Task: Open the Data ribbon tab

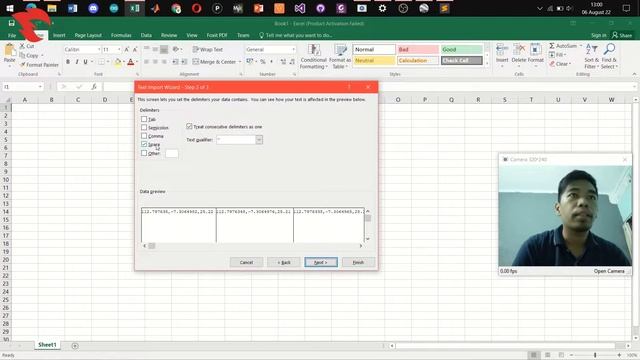Action: pyautogui.click(x=146, y=36)
